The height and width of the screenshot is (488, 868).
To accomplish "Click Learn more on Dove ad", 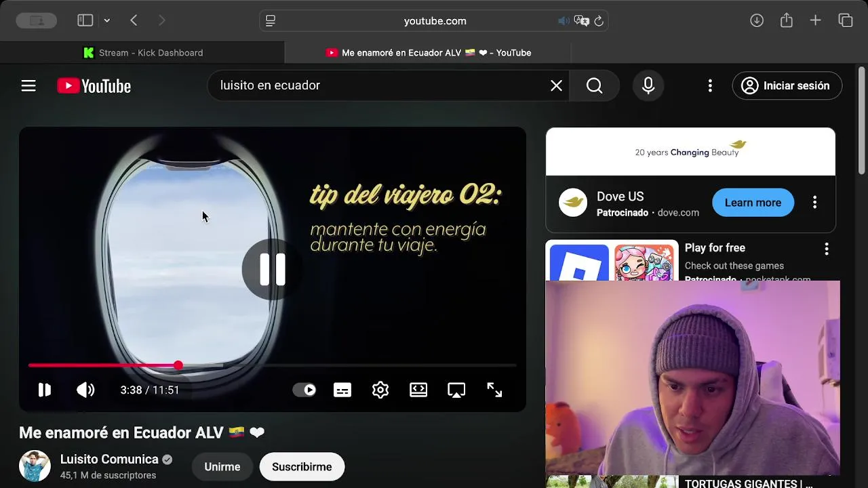I will coord(753,203).
